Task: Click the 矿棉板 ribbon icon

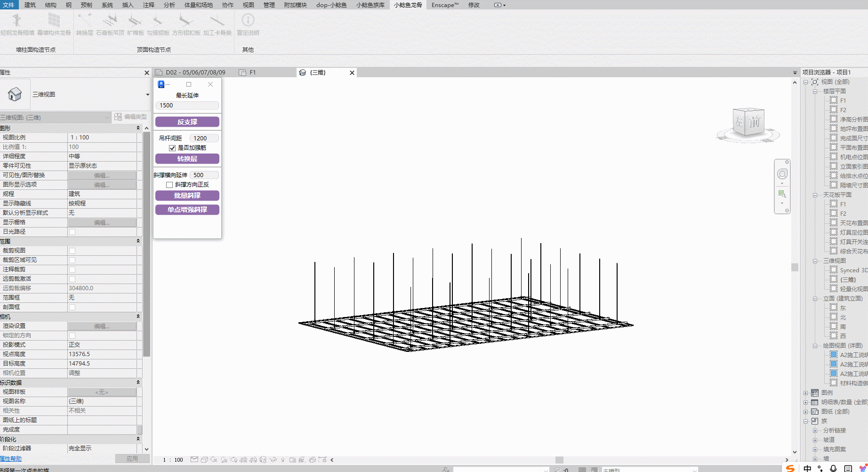Action: pyautogui.click(x=135, y=21)
